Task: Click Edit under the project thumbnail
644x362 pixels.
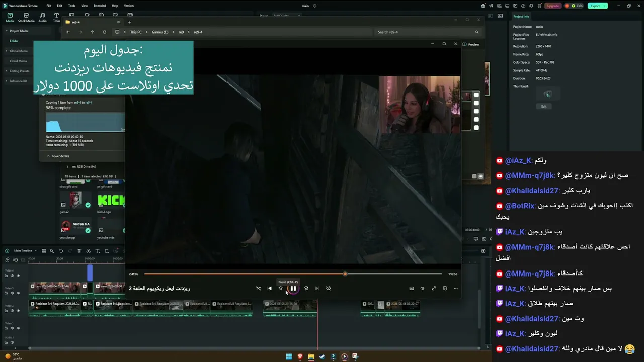Action: 544,106
